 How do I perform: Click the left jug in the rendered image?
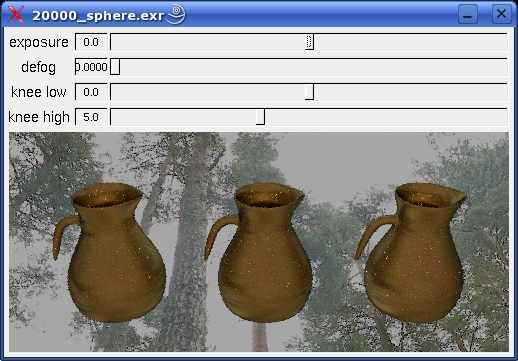pyautogui.click(x=110, y=252)
